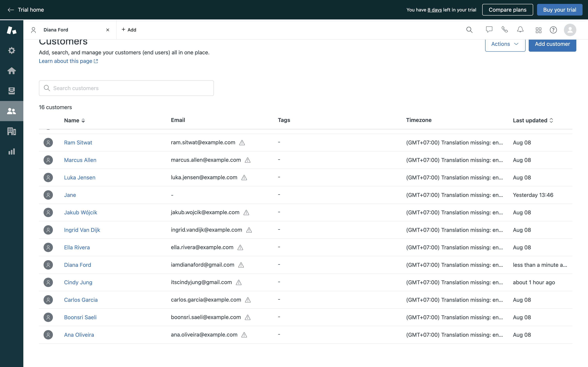Click email warning icon for Ram Sitwat
Image resolution: width=588 pixels, height=367 pixels.
(242, 143)
